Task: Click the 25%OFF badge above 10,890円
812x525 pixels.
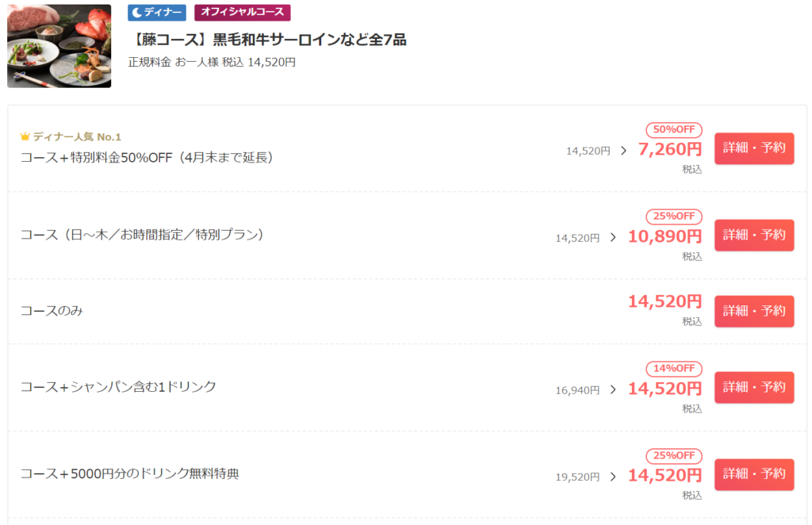Action: click(x=673, y=216)
